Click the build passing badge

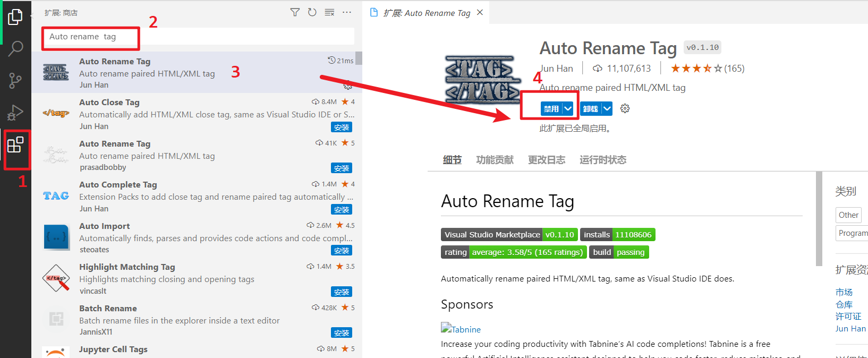point(619,252)
